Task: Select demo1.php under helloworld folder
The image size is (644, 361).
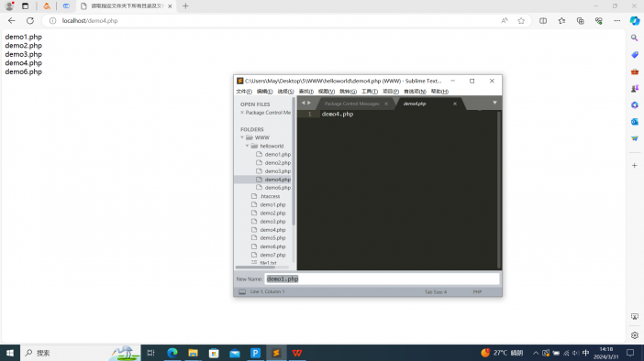Action: pyautogui.click(x=278, y=154)
